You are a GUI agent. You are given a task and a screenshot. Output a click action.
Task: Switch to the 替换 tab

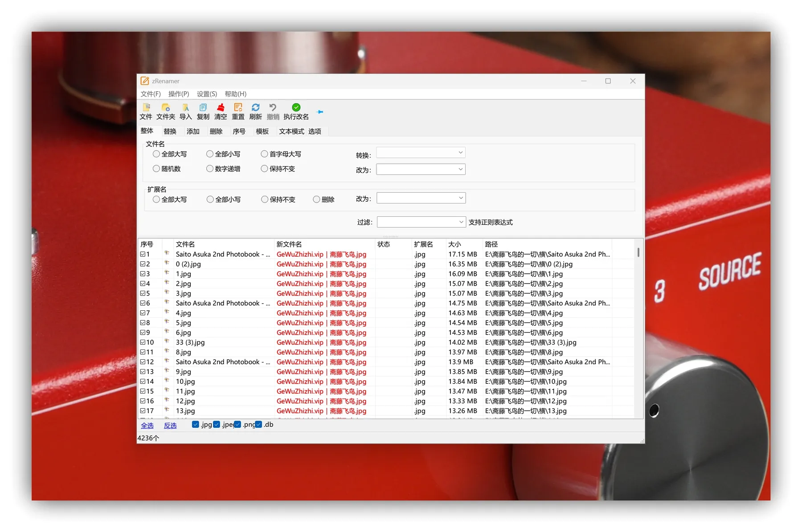point(170,131)
